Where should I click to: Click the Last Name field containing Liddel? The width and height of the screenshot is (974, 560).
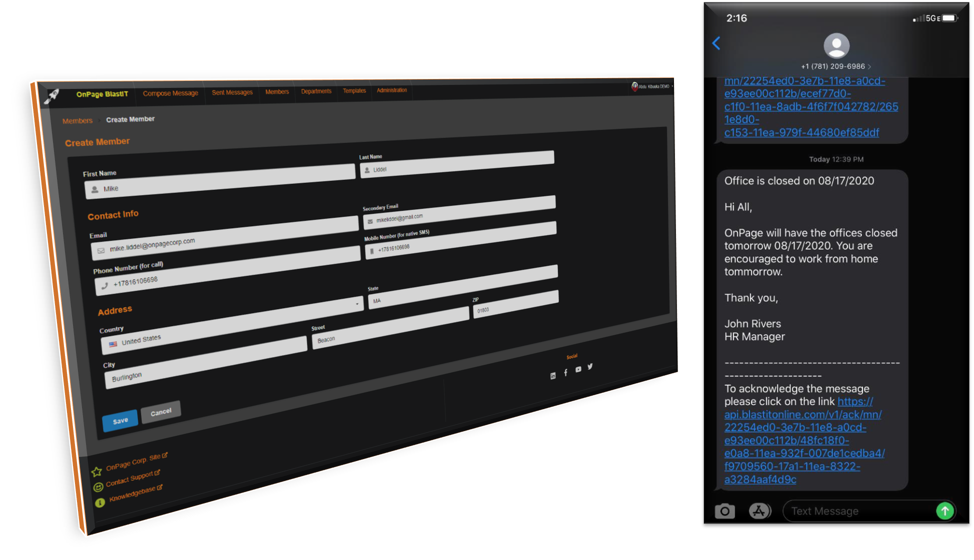point(457,164)
